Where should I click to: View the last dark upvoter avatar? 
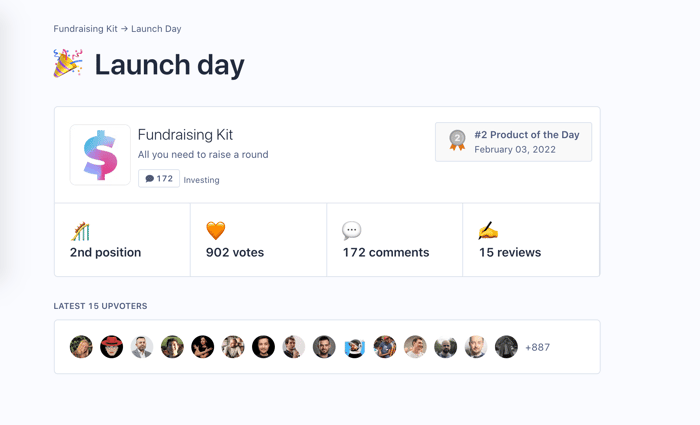(506, 347)
